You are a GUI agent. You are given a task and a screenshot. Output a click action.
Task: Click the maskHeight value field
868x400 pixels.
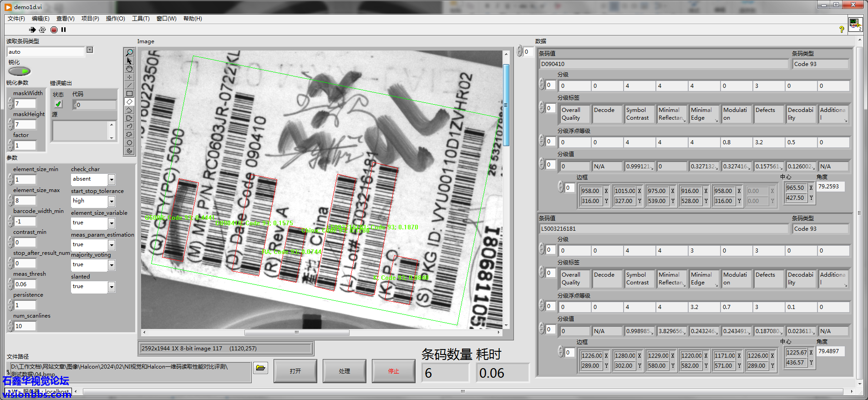[x=25, y=125]
